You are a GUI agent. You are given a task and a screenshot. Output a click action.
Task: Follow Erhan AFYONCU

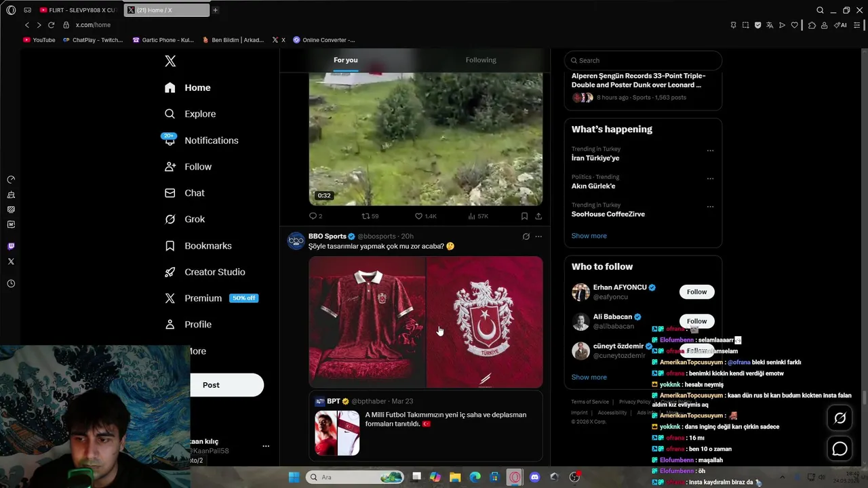tap(696, 292)
